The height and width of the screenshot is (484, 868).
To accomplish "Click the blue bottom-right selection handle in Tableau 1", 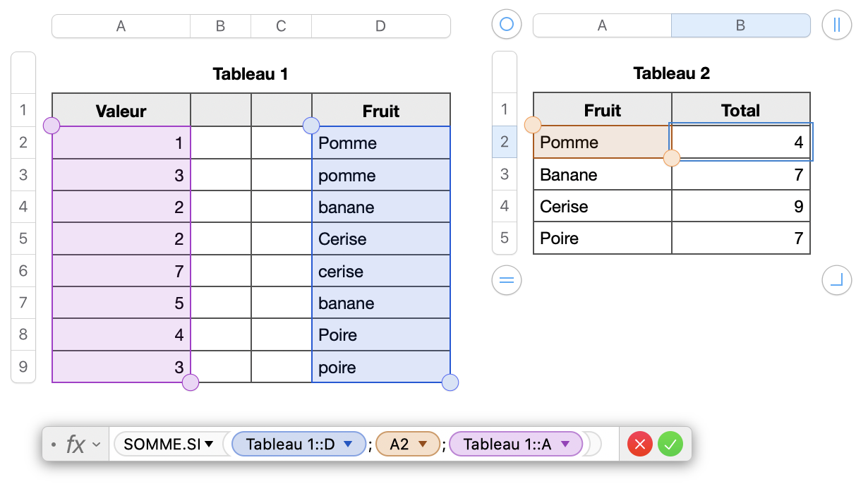I will [450, 382].
